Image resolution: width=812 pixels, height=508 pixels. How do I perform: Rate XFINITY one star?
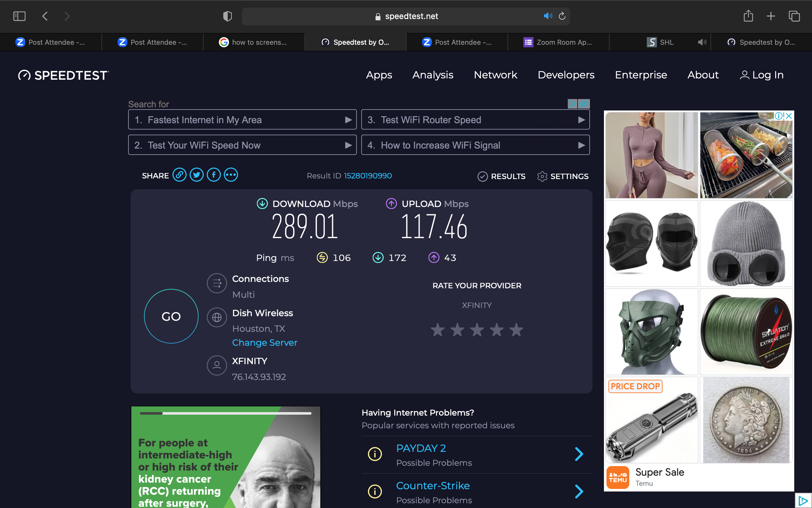[x=437, y=330]
